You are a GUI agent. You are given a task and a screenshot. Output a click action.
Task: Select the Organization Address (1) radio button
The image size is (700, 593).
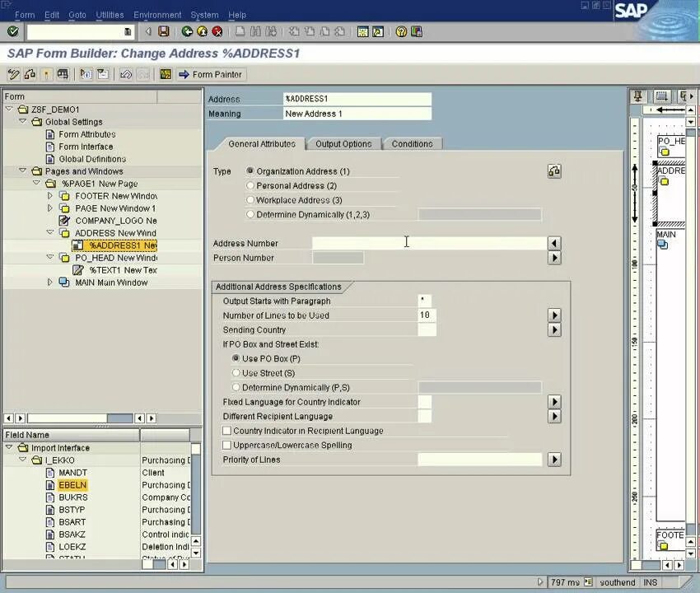coord(250,171)
